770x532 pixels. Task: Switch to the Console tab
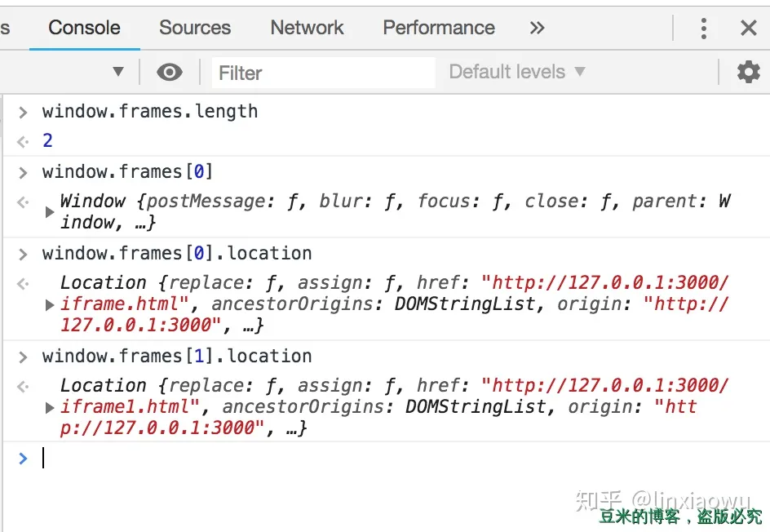tap(84, 28)
